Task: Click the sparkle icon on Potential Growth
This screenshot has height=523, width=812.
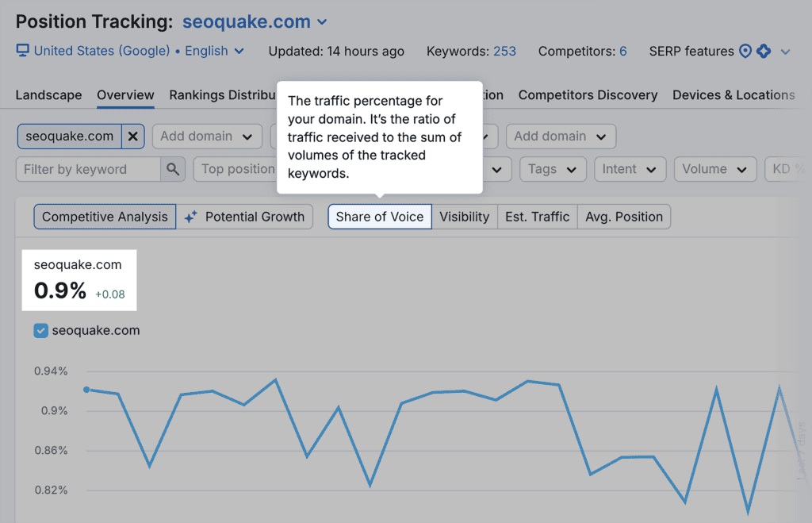Action: click(190, 216)
